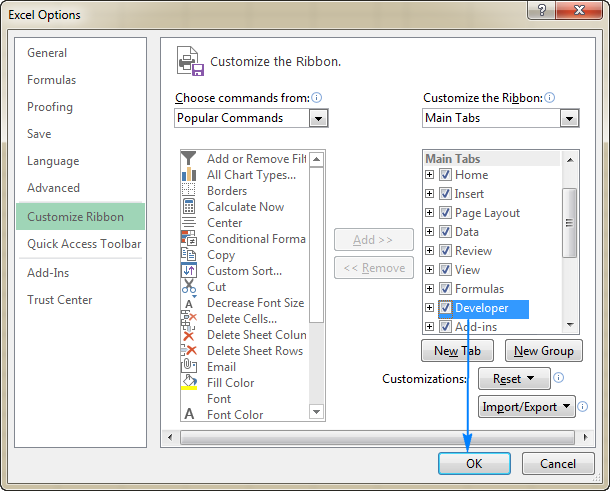The width and height of the screenshot is (610, 491).
Task: Switch to Quick Access Toolbar category
Action: pos(84,244)
